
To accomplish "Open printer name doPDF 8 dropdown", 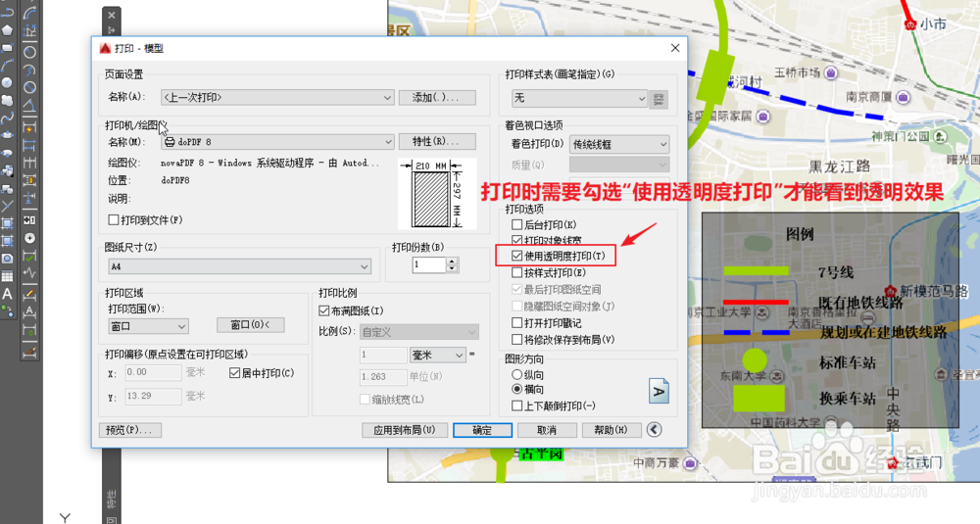I will coord(277,142).
